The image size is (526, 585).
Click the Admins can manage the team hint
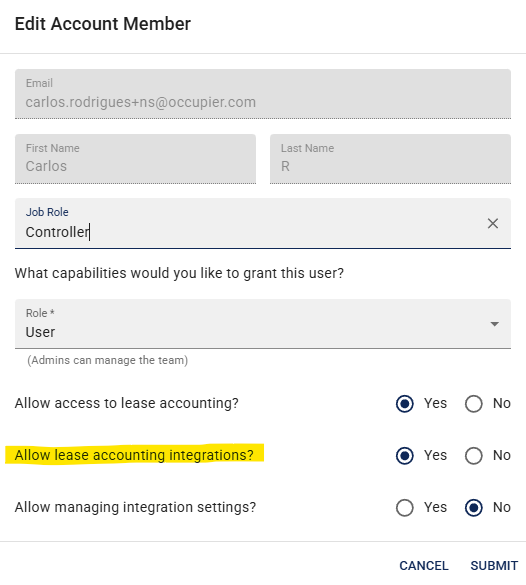[x=107, y=360]
